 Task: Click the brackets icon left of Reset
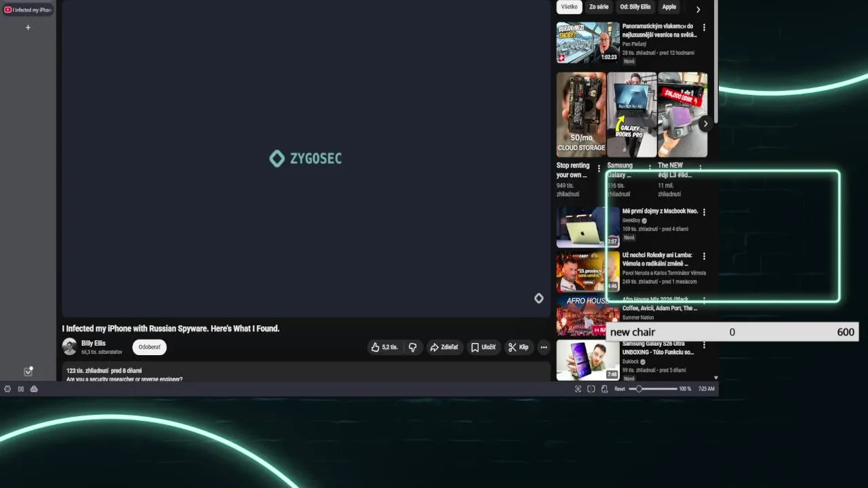tap(591, 389)
